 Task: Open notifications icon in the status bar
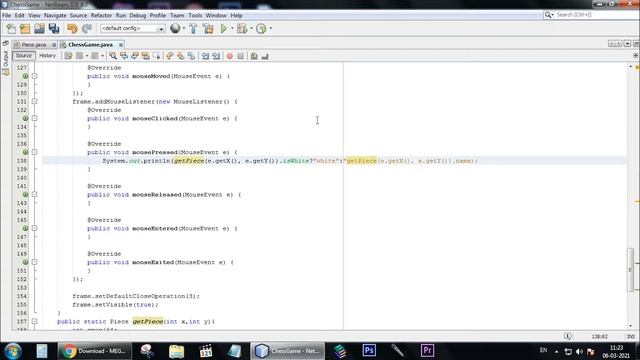(568, 336)
